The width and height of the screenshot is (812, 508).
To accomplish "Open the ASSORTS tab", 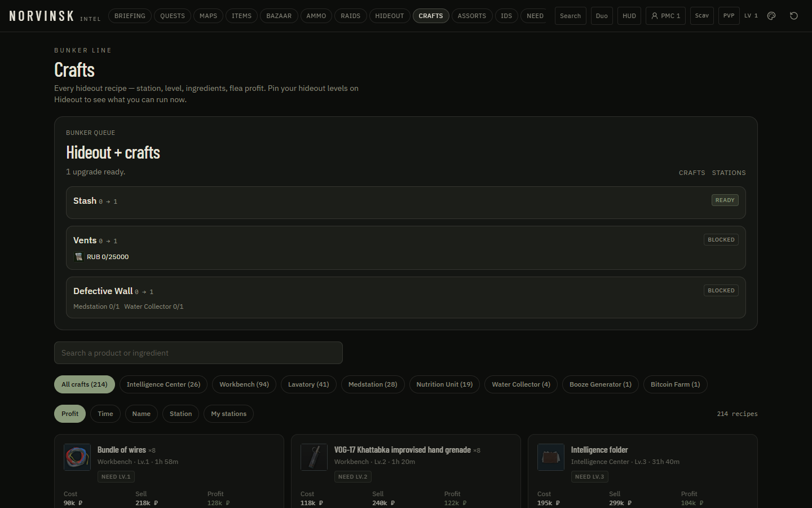I will (472, 16).
